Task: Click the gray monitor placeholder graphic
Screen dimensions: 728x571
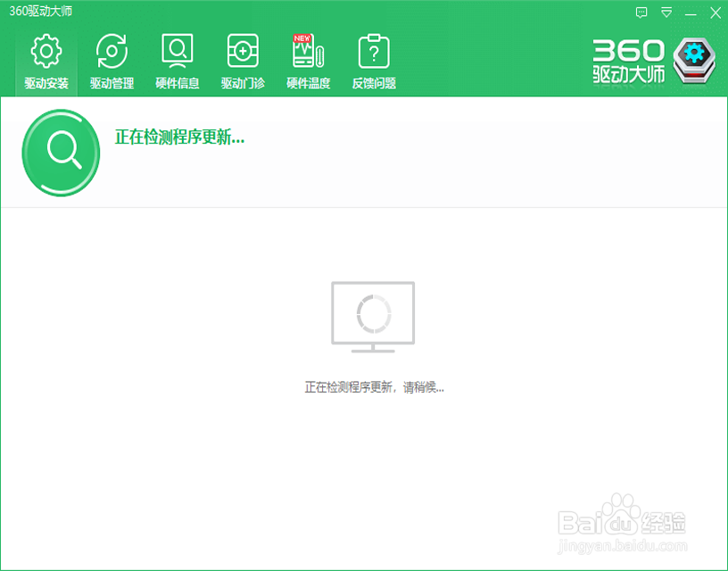Action: (x=374, y=314)
